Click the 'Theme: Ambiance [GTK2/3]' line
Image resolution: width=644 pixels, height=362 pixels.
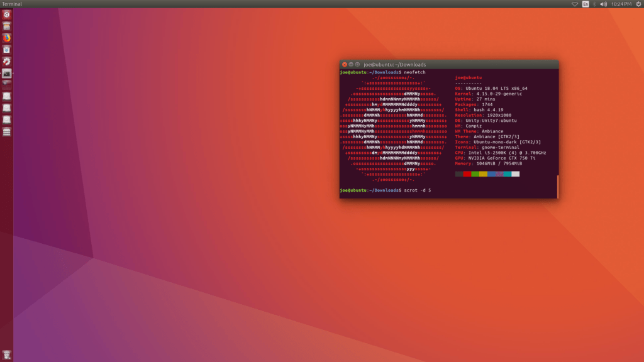click(x=487, y=136)
